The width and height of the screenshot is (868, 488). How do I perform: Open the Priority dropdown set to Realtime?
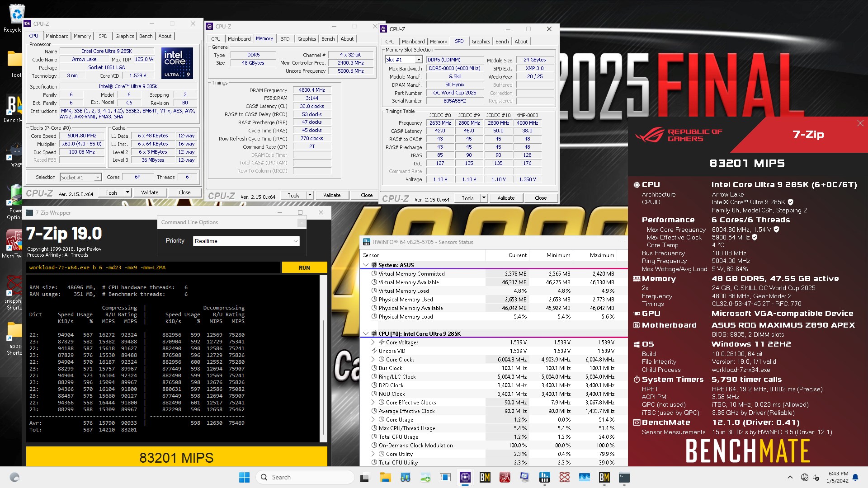246,241
